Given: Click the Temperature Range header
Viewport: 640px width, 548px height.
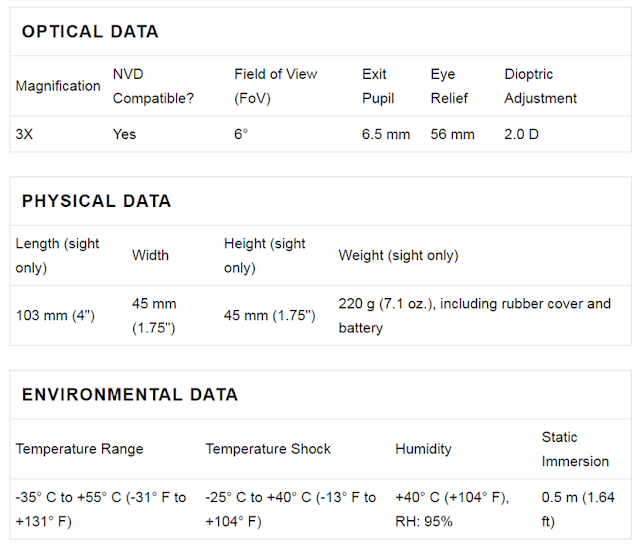Looking at the screenshot, I should pyautogui.click(x=79, y=448).
